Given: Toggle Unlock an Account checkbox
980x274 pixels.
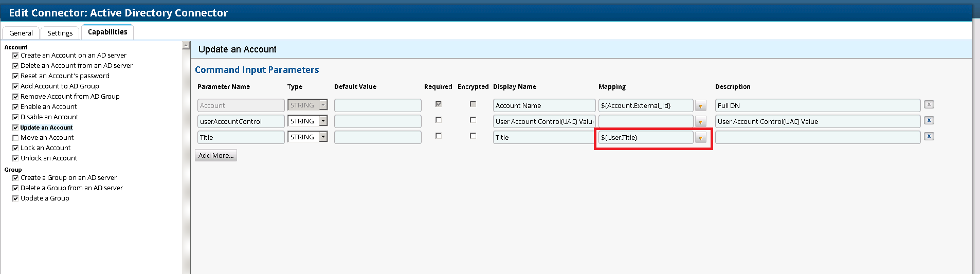Looking at the screenshot, I should (15, 158).
